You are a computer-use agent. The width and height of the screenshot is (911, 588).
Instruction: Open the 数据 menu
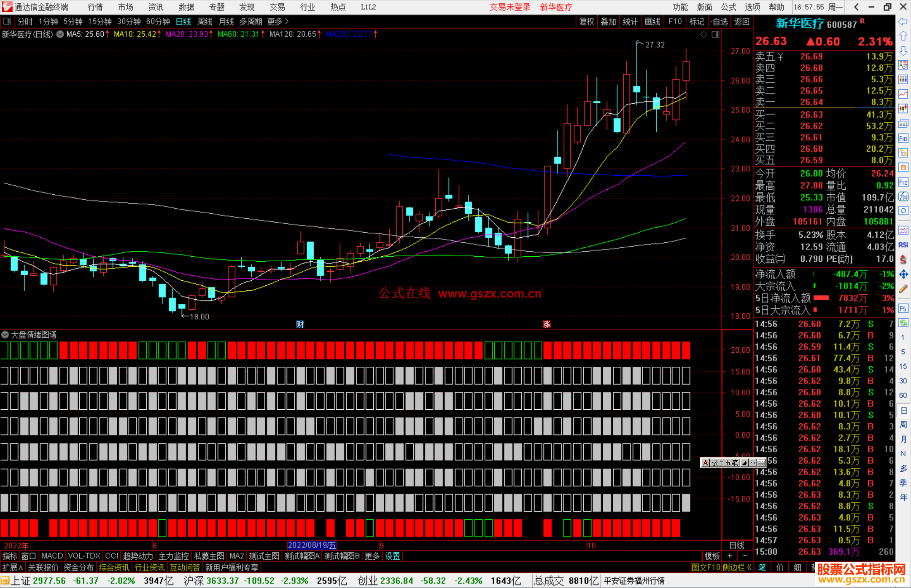(x=186, y=7)
